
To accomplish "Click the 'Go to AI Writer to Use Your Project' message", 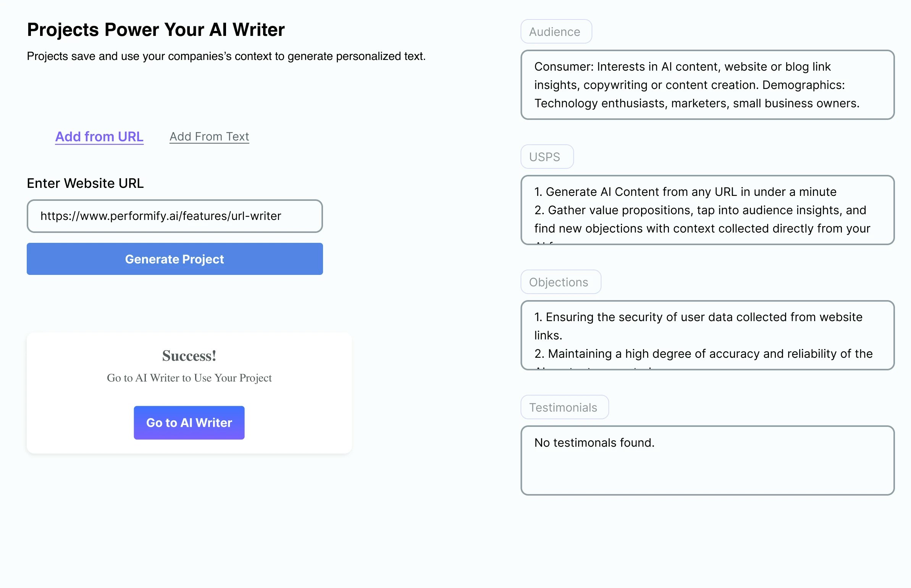I will click(189, 378).
